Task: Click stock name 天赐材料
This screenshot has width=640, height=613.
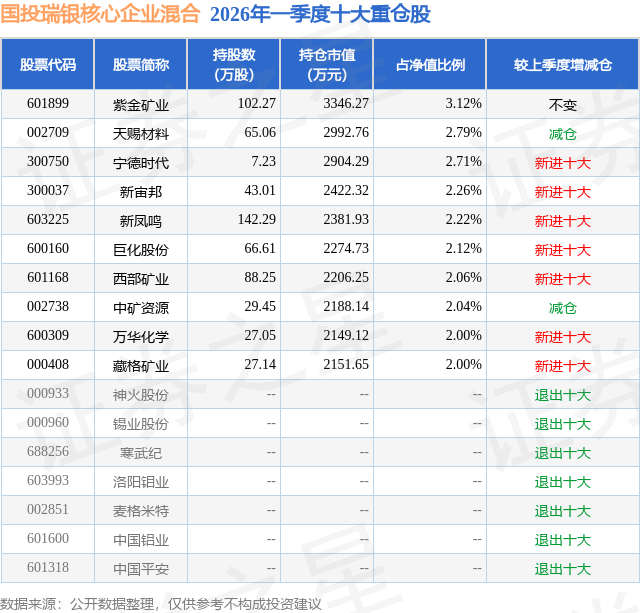Action: tap(141, 133)
